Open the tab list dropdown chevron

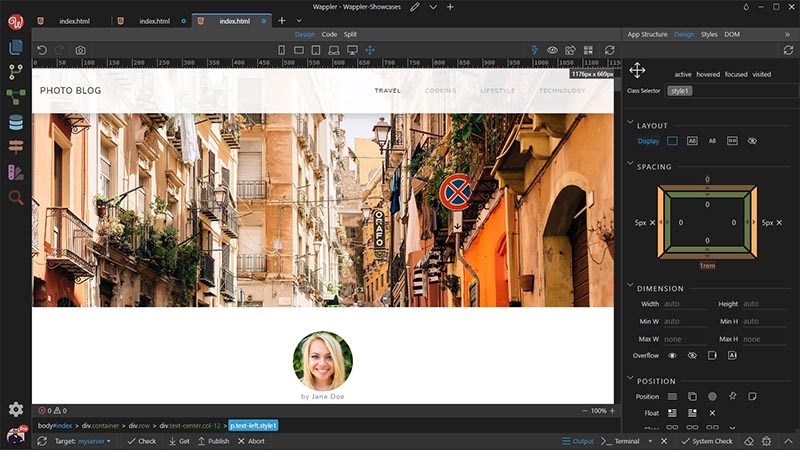299,21
